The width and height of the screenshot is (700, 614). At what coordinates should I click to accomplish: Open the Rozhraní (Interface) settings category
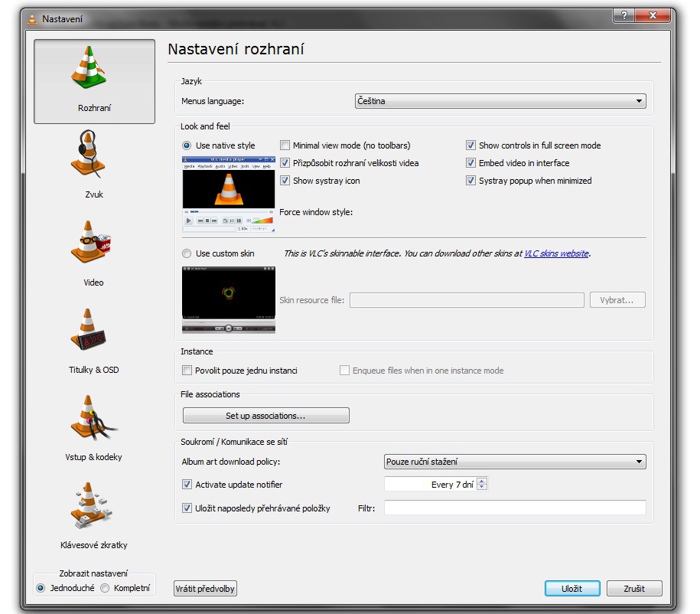[x=94, y=81]
